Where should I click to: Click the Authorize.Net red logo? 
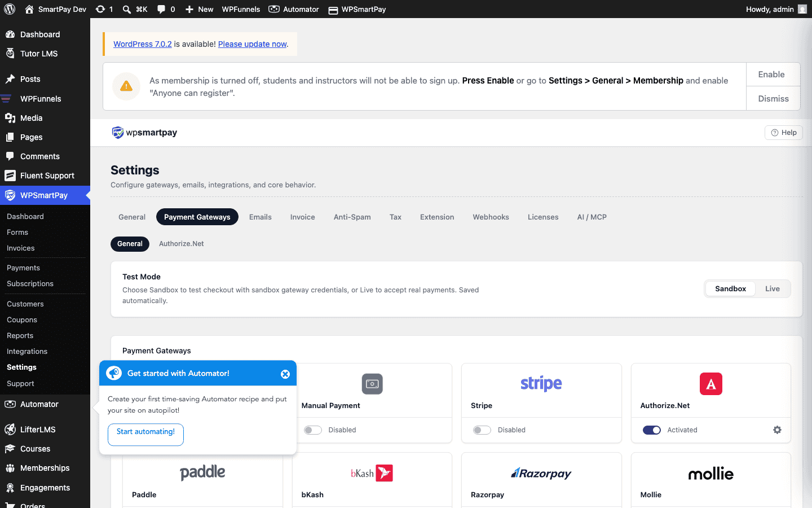pyautogui.click(x=711, y=384)
